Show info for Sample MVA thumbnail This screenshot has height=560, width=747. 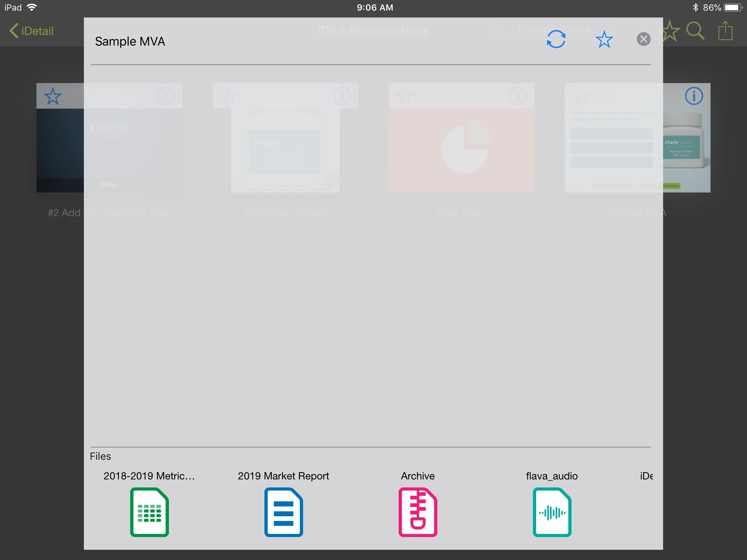click(694, 96)
